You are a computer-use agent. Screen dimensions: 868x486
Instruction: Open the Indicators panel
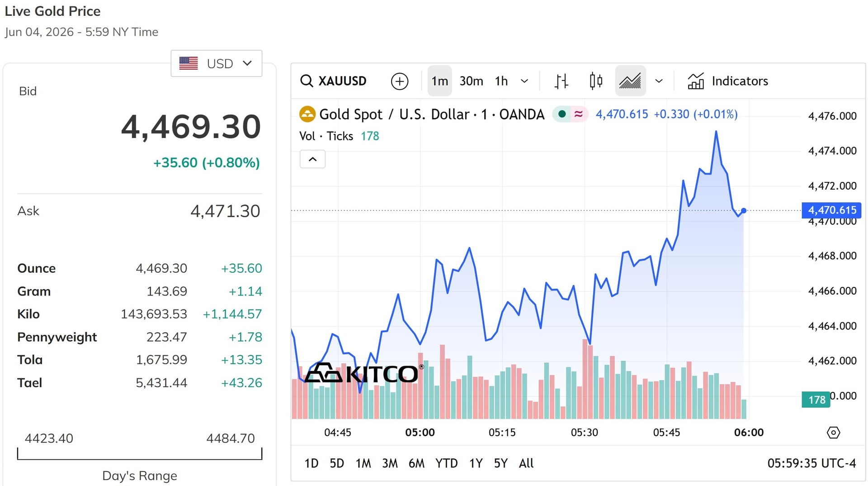coord(727,81)
